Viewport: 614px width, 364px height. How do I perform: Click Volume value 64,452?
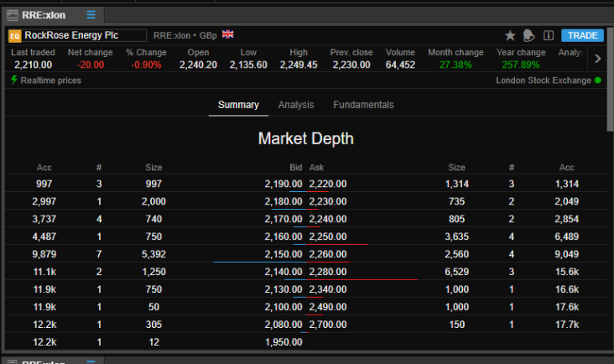[x=400, y=65]
